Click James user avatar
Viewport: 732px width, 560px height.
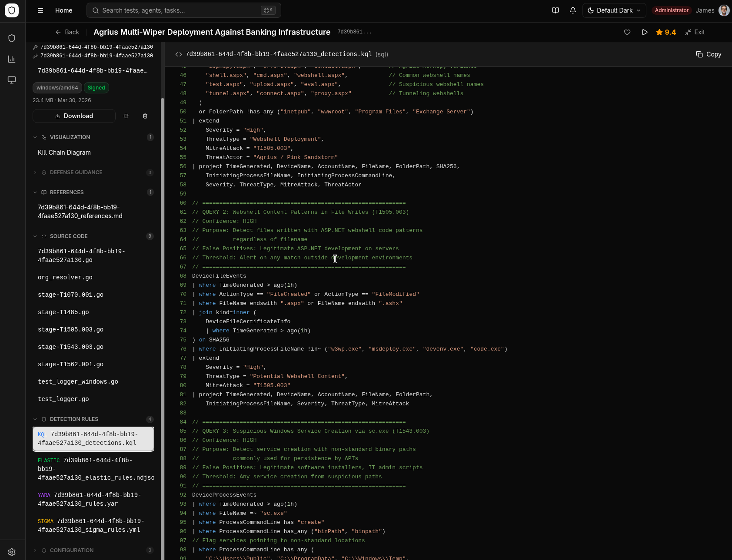click(724, 10)
